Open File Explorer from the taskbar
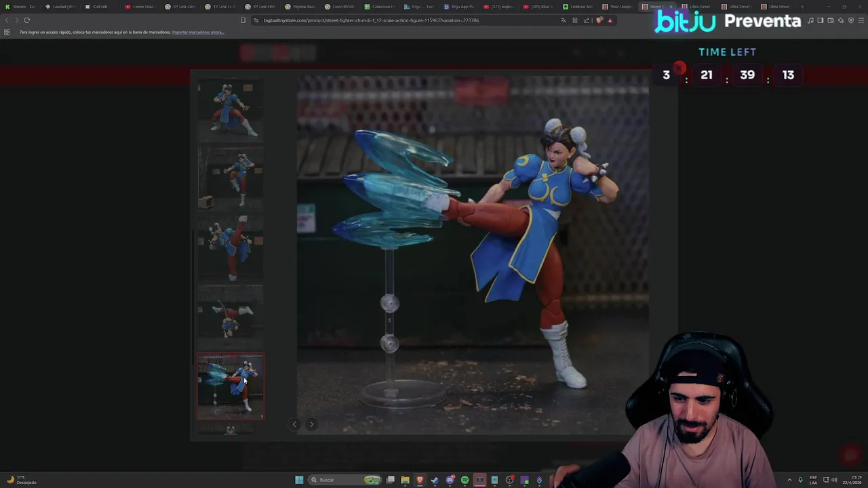This screenshot has width=868, height=488. coord(405,480)
